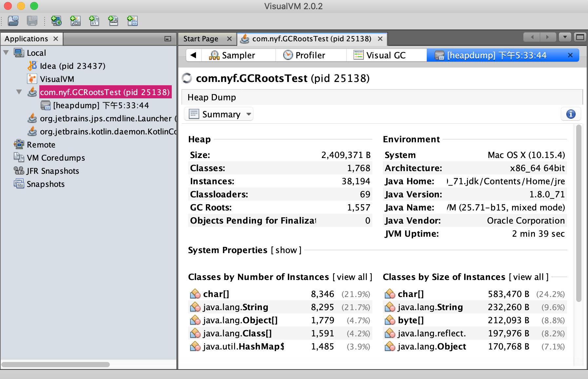Select org.jetbrains.kotlin.daemon entry in tree
The image size is (588, 379).
click(108, 131)
